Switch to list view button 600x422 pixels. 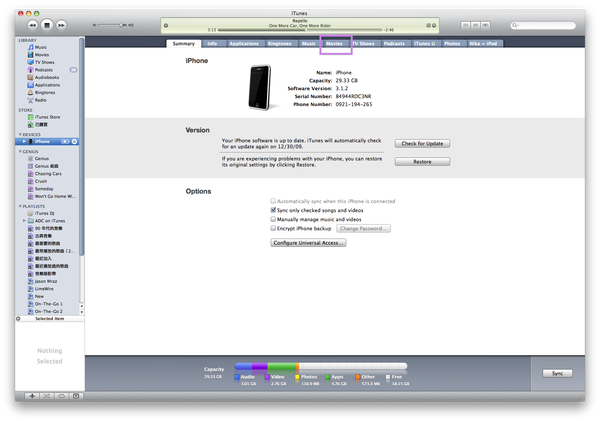click(x=465, y=25)
